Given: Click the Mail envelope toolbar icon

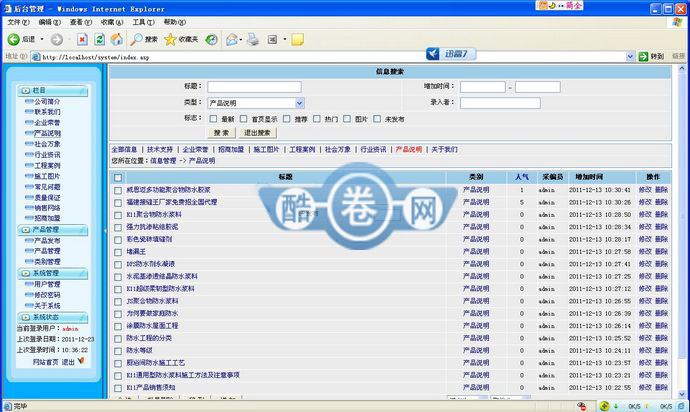Looking at the screenshot, I should click(x=231, y=40).
